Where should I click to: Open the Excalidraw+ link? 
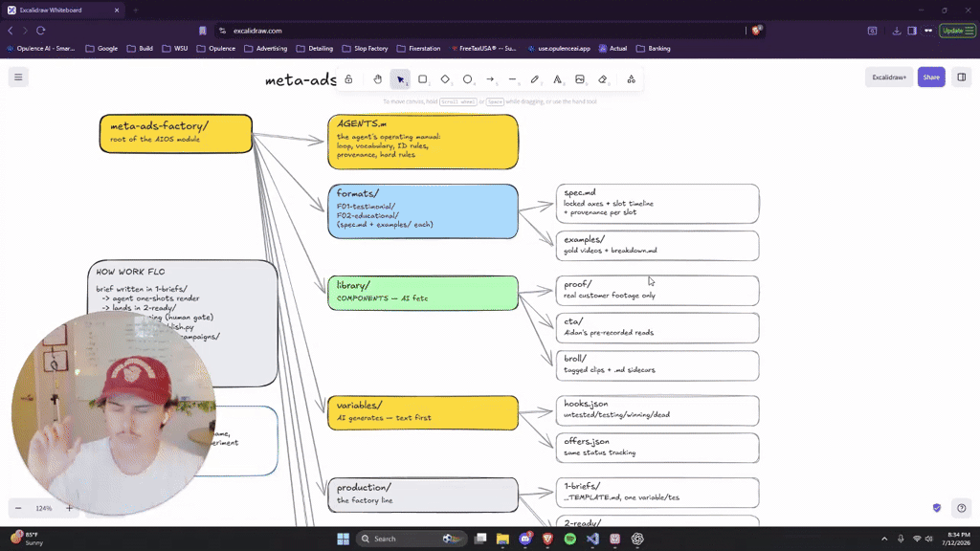(x=889, y=77)
